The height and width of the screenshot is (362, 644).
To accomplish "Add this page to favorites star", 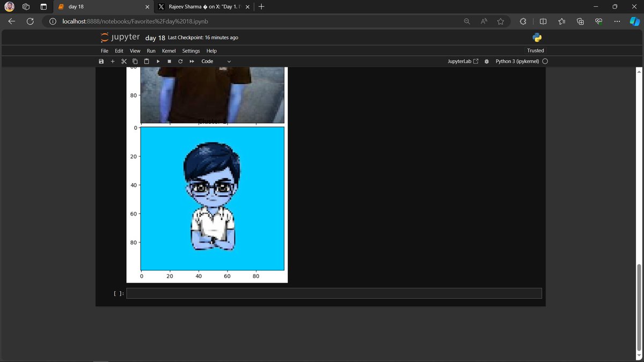I will [x=500, y=21].
